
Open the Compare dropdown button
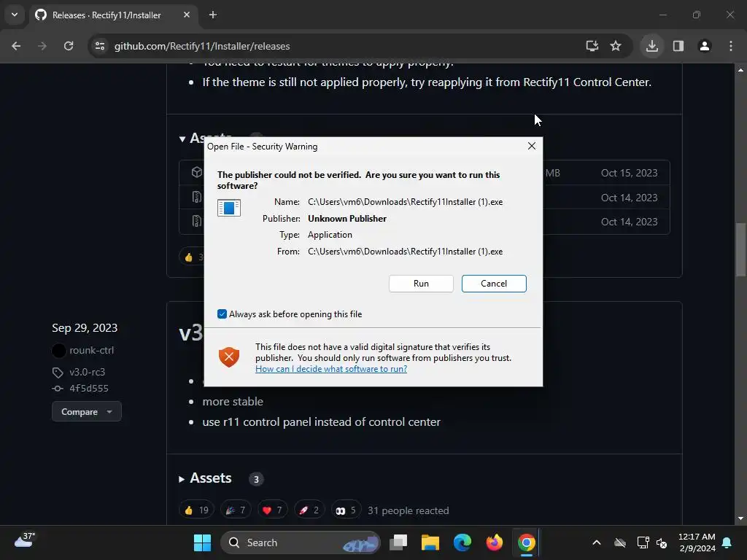(x=87, y=412)
